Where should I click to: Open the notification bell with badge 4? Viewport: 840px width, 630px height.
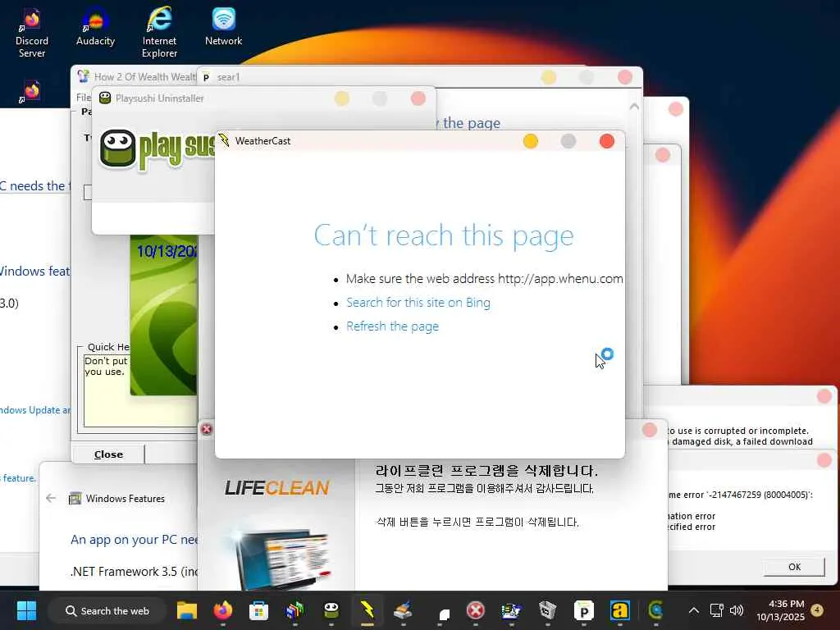click(x=818, y=610)
